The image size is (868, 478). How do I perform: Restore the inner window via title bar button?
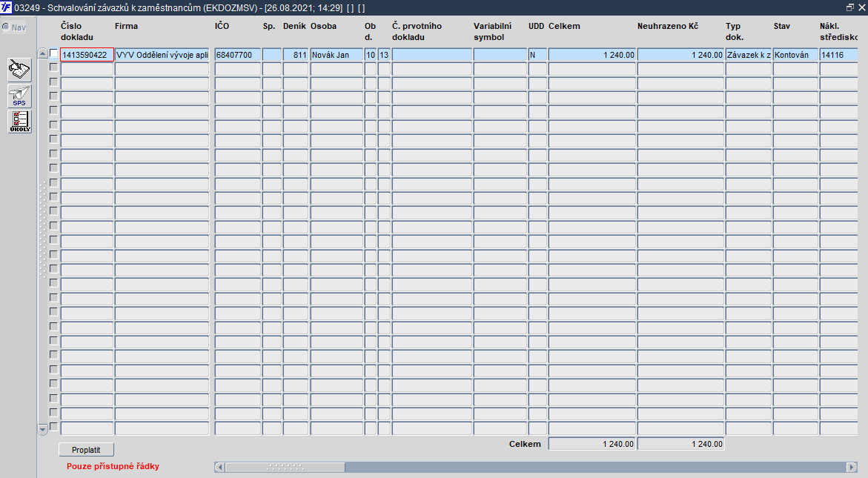coord(850,7)
